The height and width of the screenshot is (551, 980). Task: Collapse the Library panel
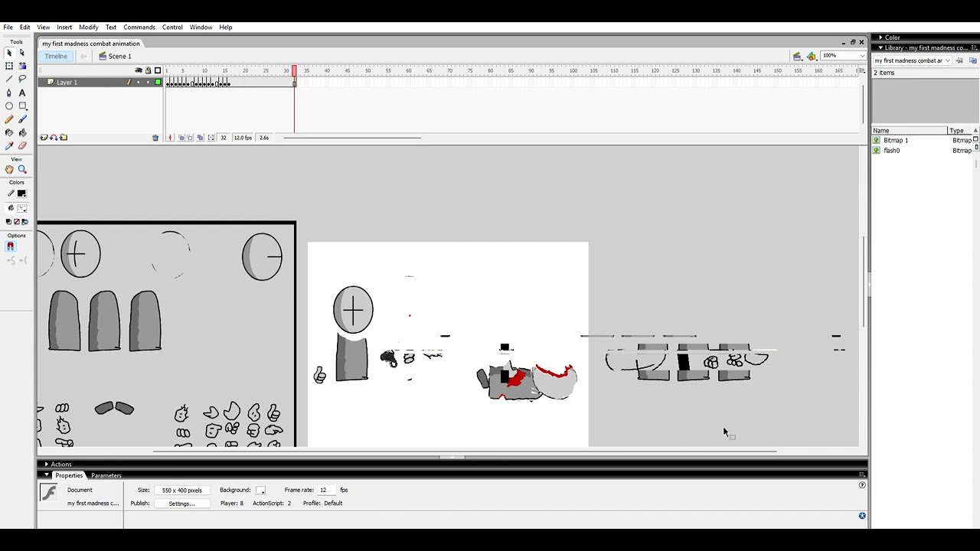(x=880, y=47)
